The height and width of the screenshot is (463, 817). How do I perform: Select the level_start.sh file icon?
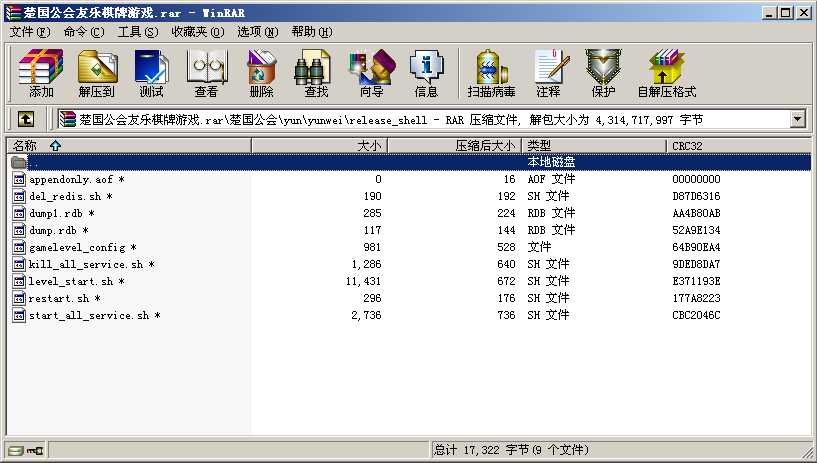point(19,281)
